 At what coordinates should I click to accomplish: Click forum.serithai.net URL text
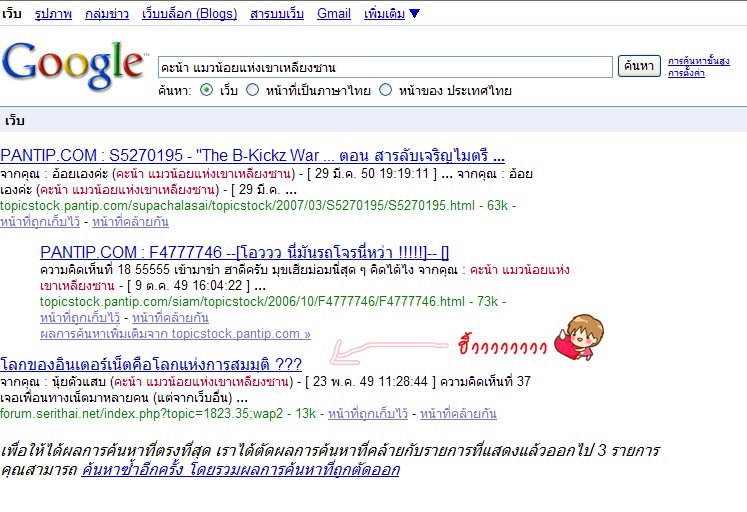click(x=141, y=413)
